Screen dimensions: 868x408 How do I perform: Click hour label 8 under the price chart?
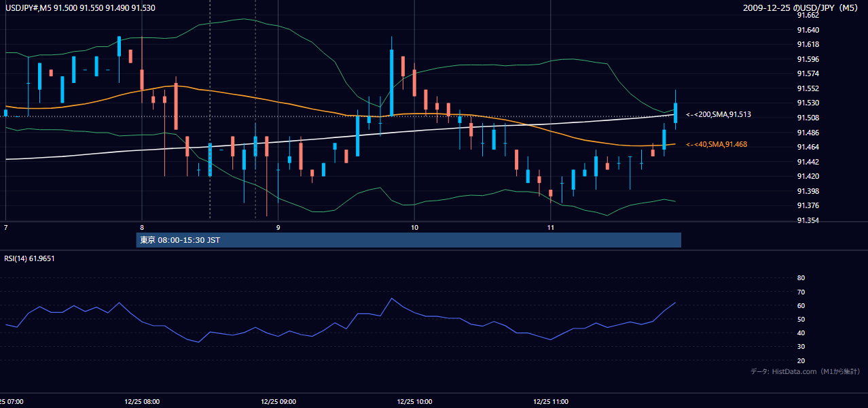point(142,226)
